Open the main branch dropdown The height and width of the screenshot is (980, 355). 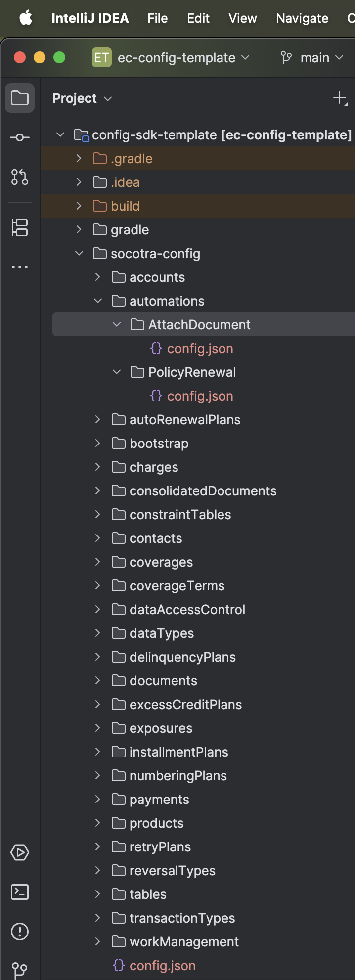tap(312, 58)
